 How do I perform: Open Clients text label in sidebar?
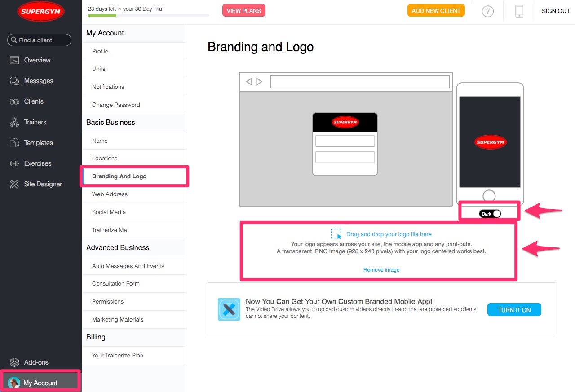click(x=34, y=101)
